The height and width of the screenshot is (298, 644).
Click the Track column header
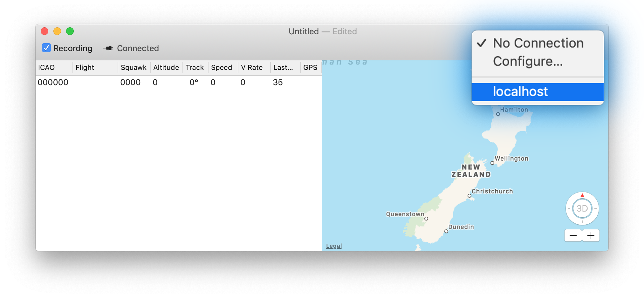(x=195, y=68)
